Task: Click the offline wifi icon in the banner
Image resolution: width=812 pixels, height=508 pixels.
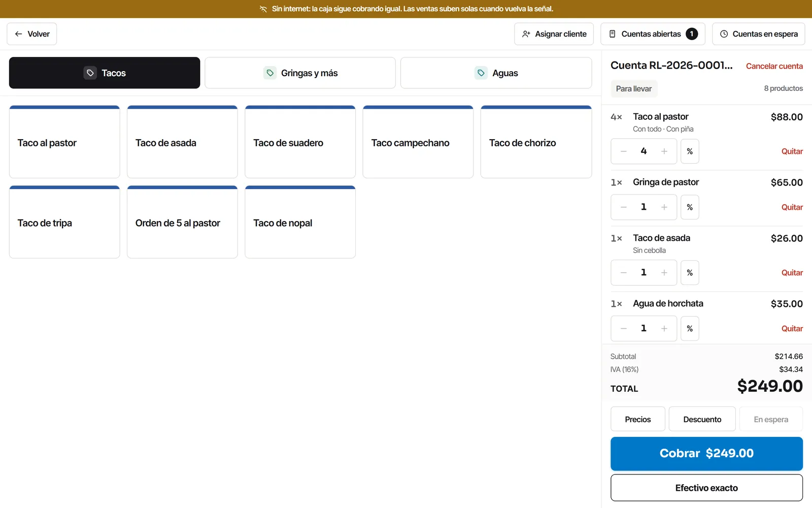Action: point(263,9)
